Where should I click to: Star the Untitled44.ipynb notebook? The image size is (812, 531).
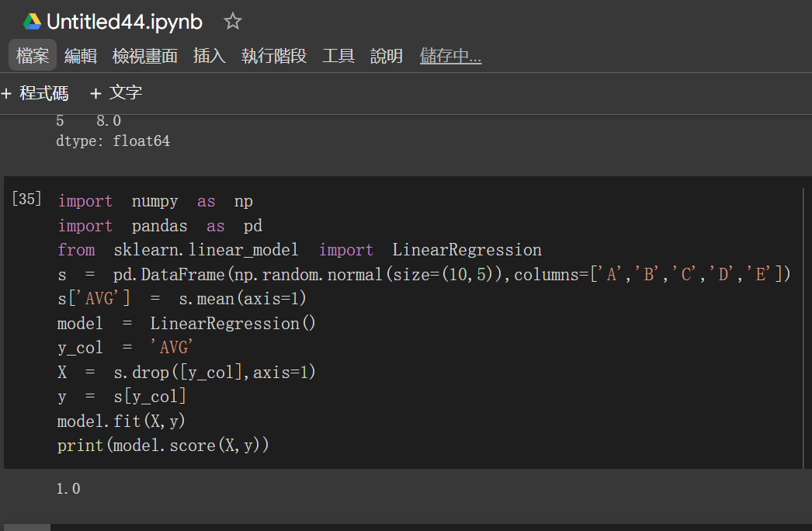point(233,21)
